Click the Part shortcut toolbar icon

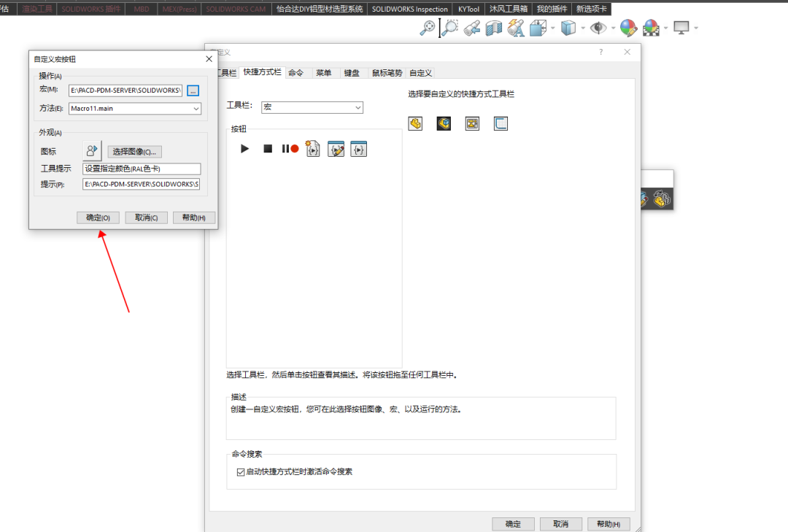414,123
